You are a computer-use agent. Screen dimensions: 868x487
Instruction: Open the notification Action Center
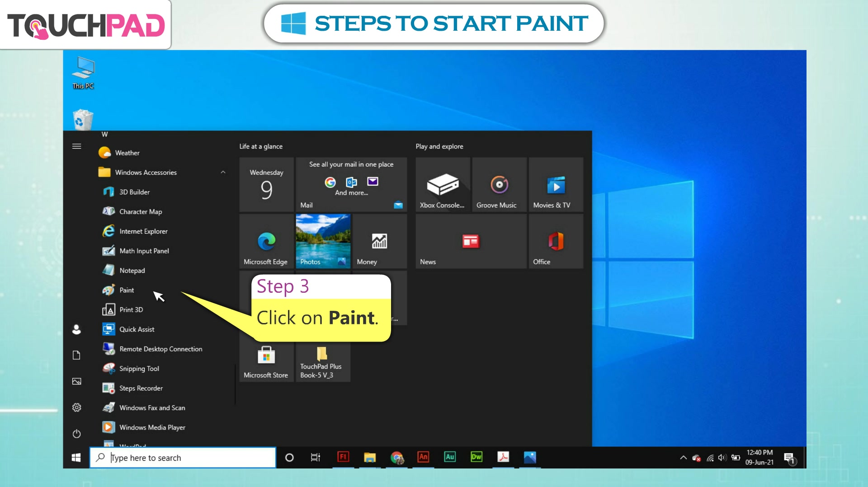[x=789, y=458]
